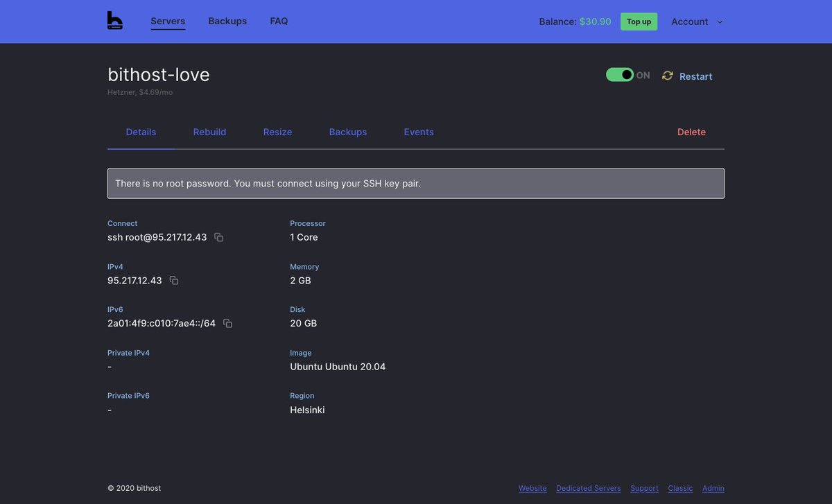The image size is (832, 504).
Task: Click the Restart circular arrows icon
Action: click(x=668, y=76)
